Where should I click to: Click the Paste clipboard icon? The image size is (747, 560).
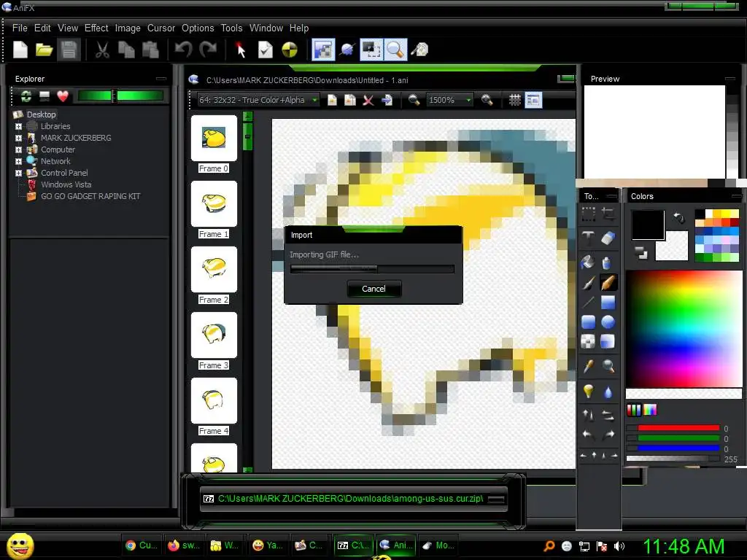[x=150, y=50]
